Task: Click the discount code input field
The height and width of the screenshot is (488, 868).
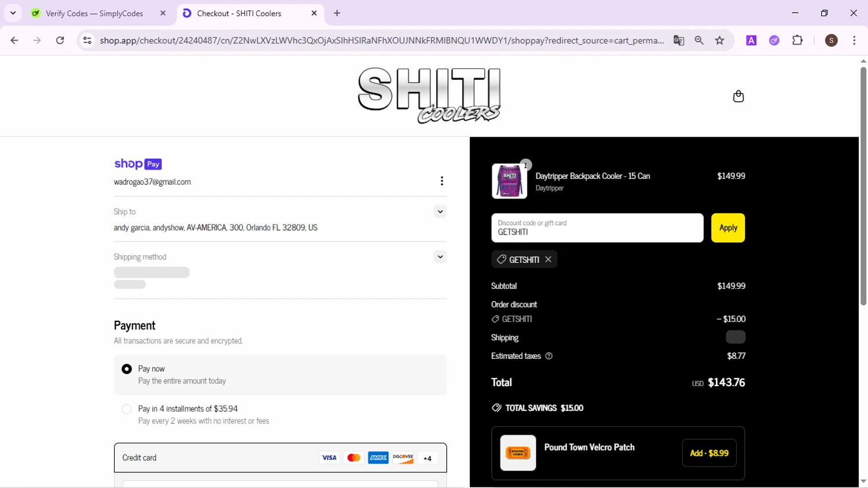Action: pyautogui.click(x=597, y=228)
